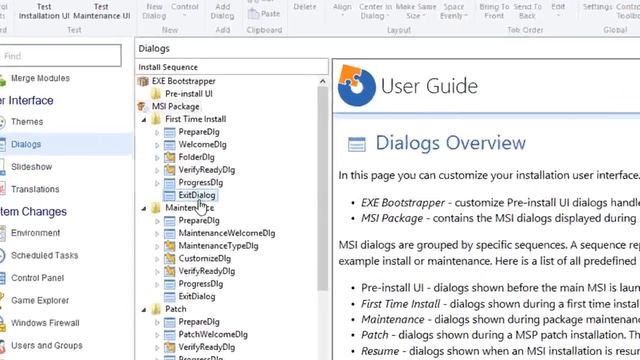Image resolution: width=640 pixels, height=360 pixels.
Task: Open the Themes page in the sidebar
Action: pos(27,122)
